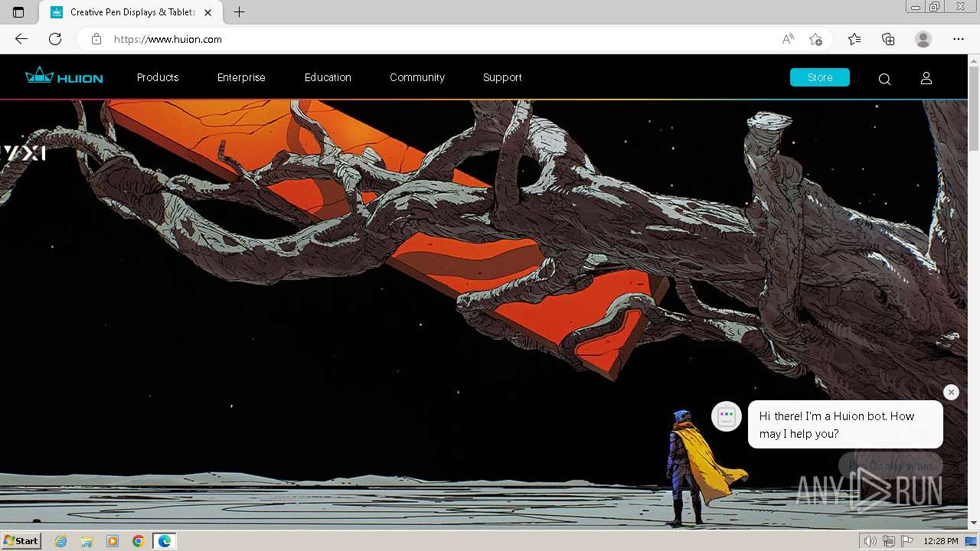Open the Products menu
This screenshot has width=980, height=551.
[158, 77]
